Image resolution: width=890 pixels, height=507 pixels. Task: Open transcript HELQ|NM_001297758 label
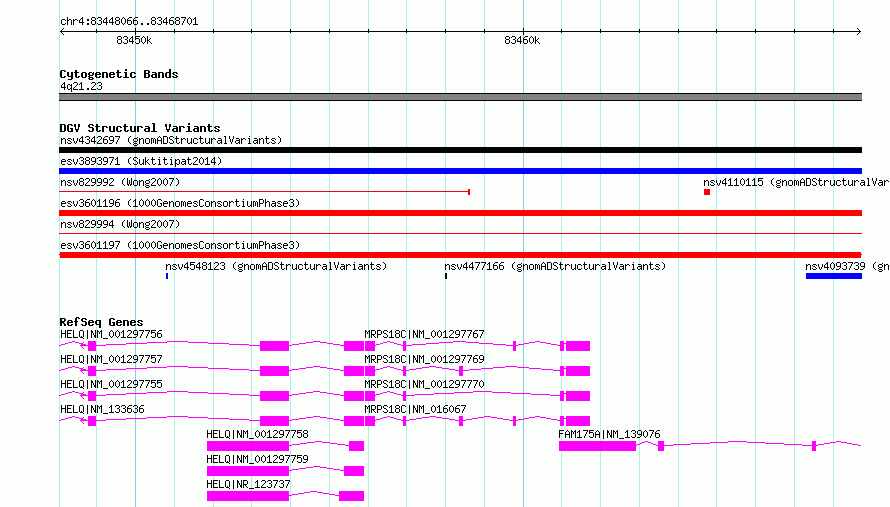tap(257, 434)
